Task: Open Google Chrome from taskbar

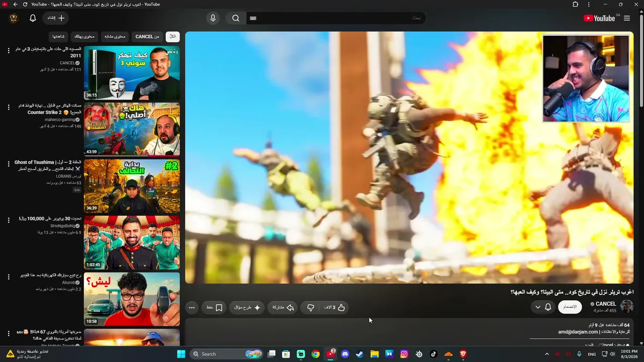Action: 315,354
